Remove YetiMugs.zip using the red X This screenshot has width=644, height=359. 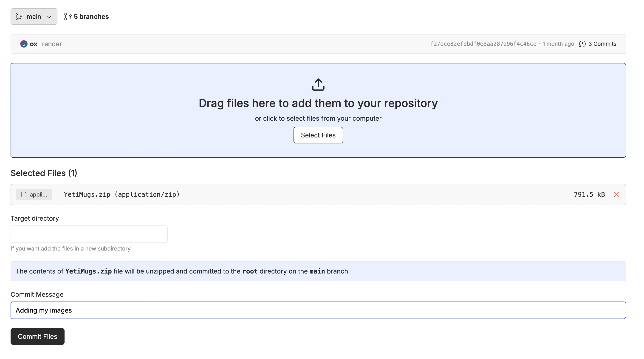pos(616,194)
